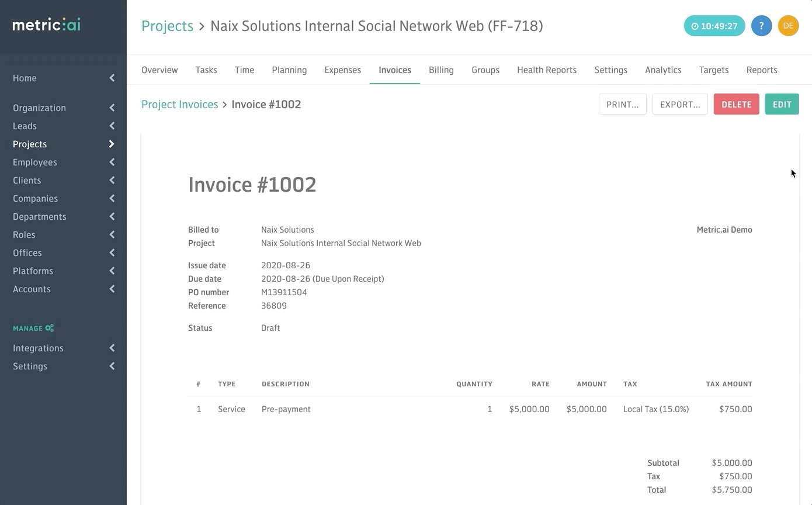Switch to the Tasks tab
812x505 pixels.
[206, 70]
